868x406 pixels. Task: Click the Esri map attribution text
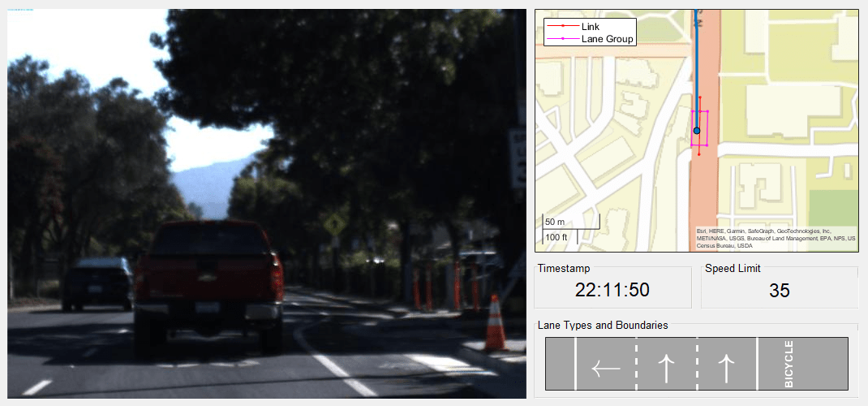[776, 238]
